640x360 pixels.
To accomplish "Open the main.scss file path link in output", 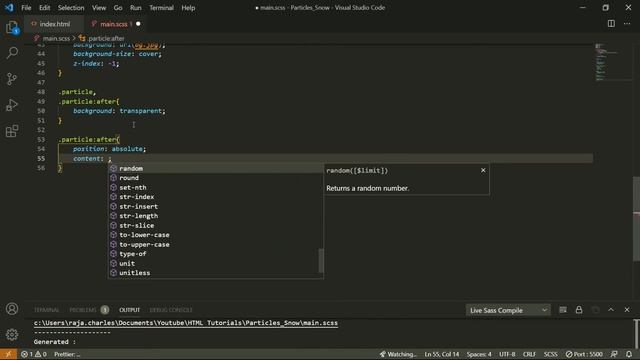I will pos(186,323).
